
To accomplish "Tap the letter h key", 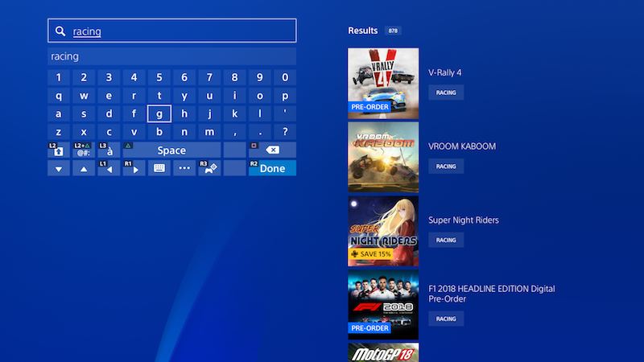I will (x=184, y=113).
